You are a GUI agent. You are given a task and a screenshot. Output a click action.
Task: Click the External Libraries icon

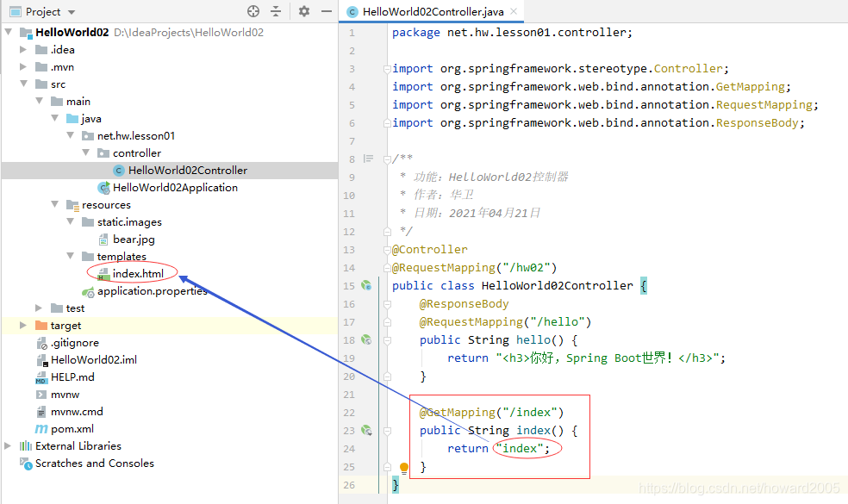[x=26, y=446]
